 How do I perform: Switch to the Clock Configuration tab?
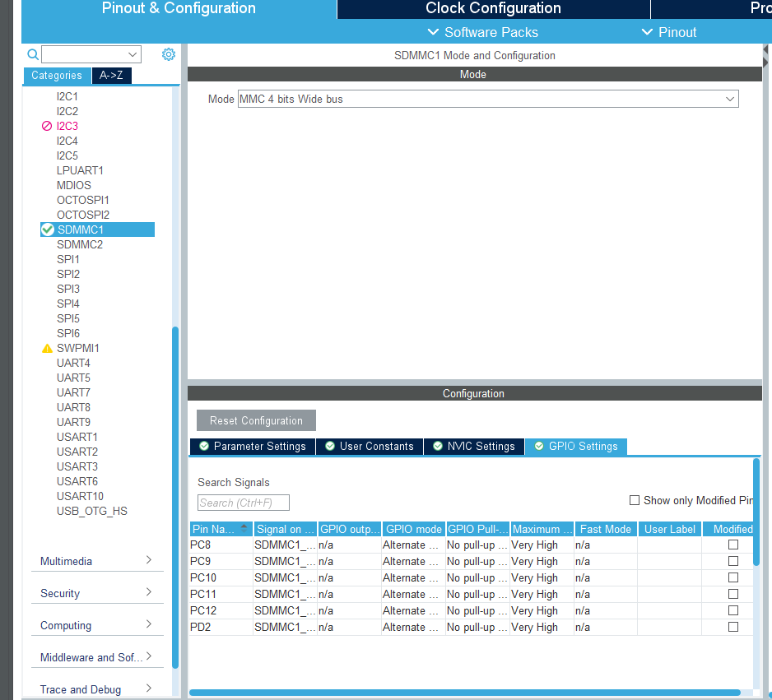pyautogui.click(x=493, y=9)
